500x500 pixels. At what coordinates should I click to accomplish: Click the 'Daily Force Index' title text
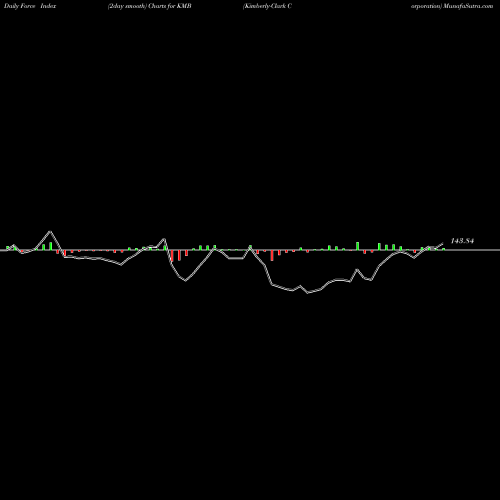30,6
